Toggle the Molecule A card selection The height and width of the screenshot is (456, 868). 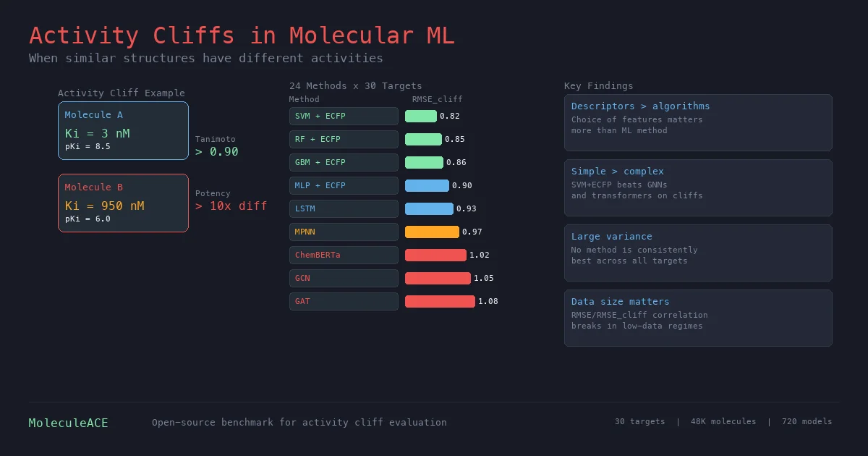123,130
